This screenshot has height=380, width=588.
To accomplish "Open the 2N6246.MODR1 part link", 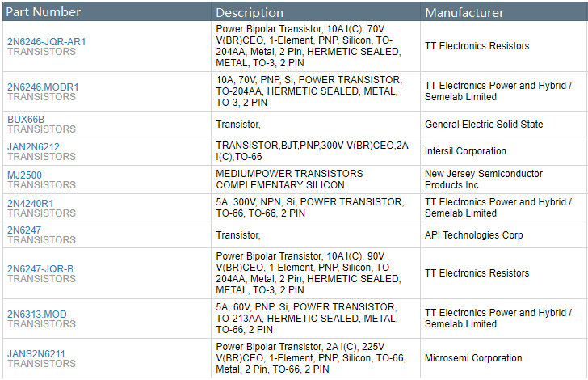I will point(43,87).
